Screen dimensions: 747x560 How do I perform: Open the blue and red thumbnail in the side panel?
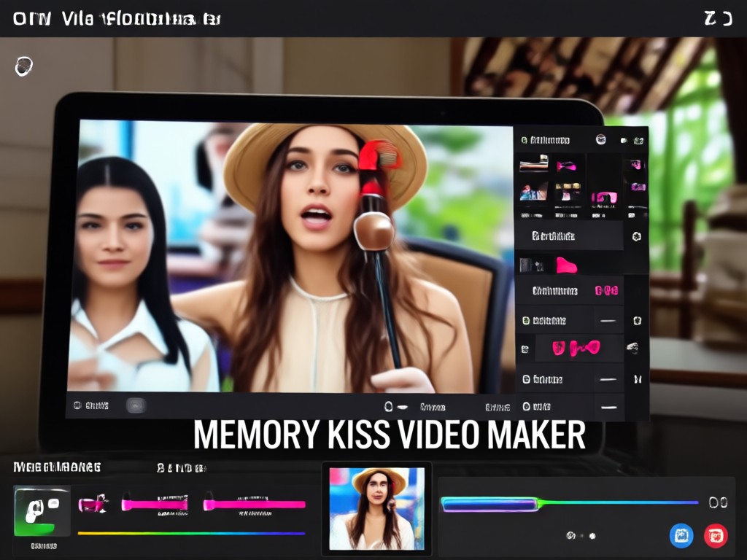(x=533, y=192)
